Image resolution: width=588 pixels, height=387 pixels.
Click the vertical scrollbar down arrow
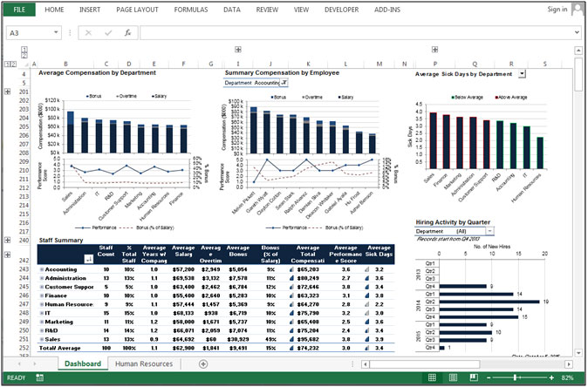pyautogui.click(x=578, y=352)
